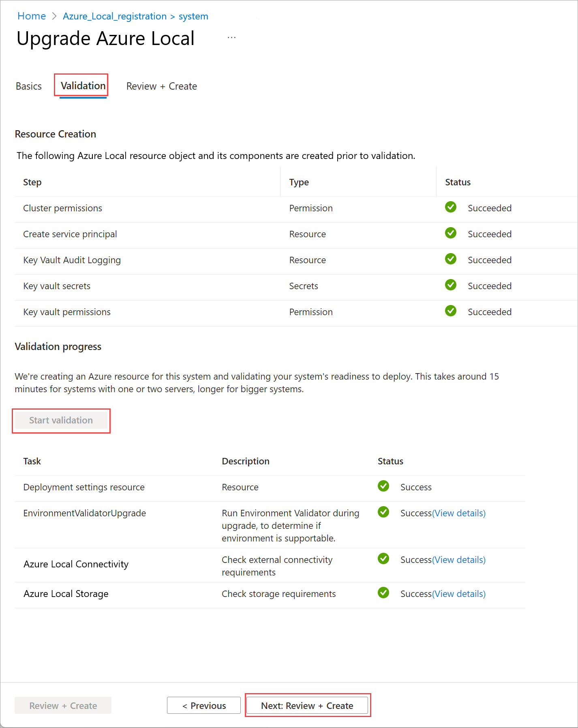Click the Deployment settings resource success icon
578x728 pixels.
[x=383, y=486]
